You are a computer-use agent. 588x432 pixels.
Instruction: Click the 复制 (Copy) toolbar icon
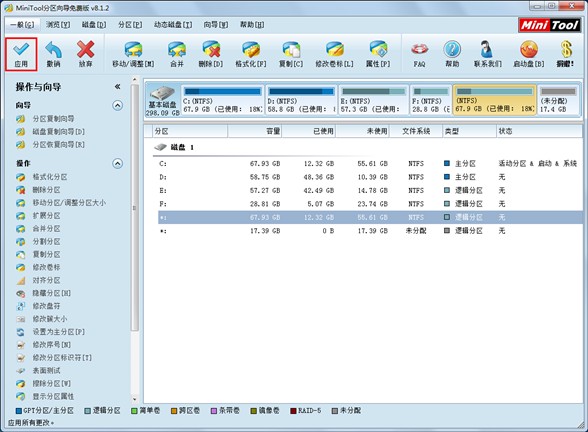[x=291, y=50]
